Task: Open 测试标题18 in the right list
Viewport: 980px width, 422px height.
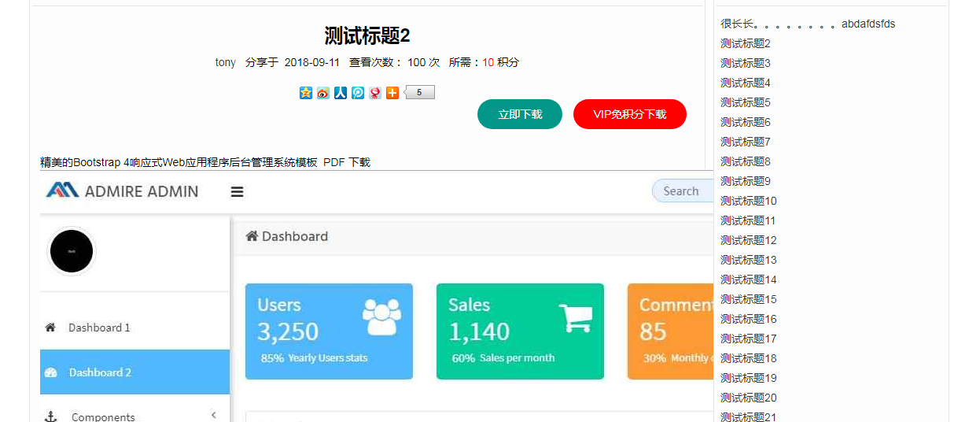Action: (749, 358)
